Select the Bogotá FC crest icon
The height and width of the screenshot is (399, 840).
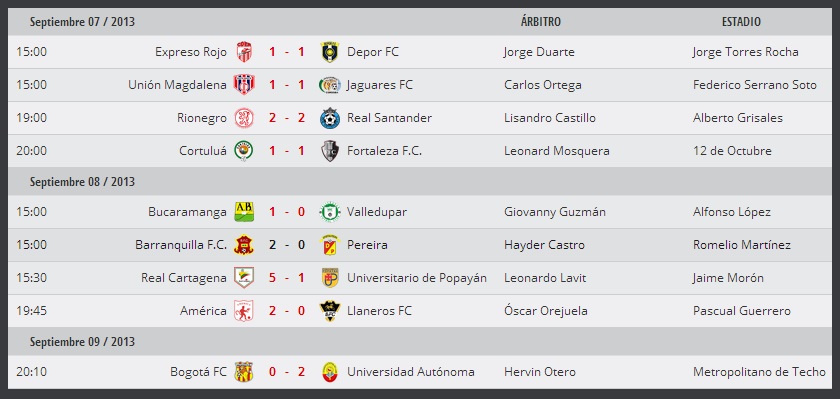coord(244,372)
